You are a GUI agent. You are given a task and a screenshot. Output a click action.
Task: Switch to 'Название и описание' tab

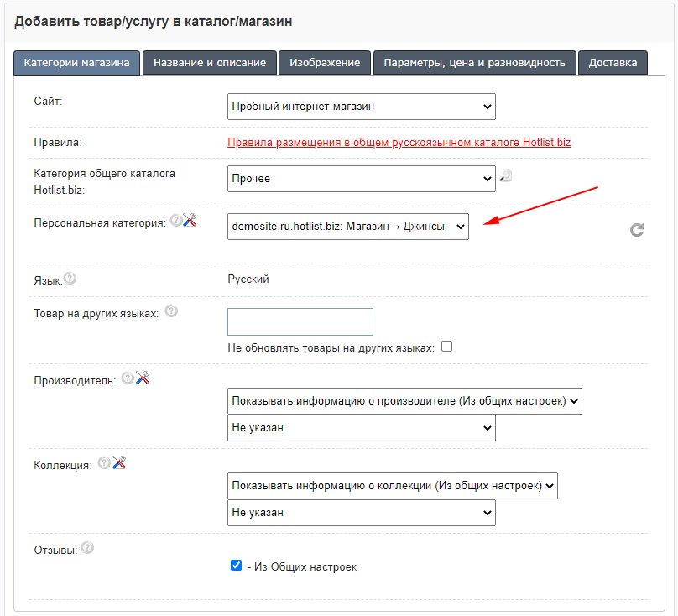click(210, 63)
